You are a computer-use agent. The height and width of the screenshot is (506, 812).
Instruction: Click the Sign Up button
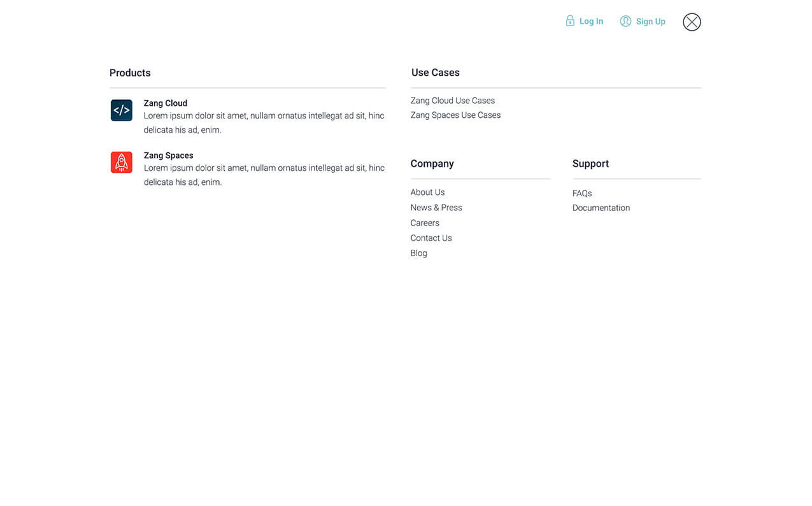click(650, 21)
